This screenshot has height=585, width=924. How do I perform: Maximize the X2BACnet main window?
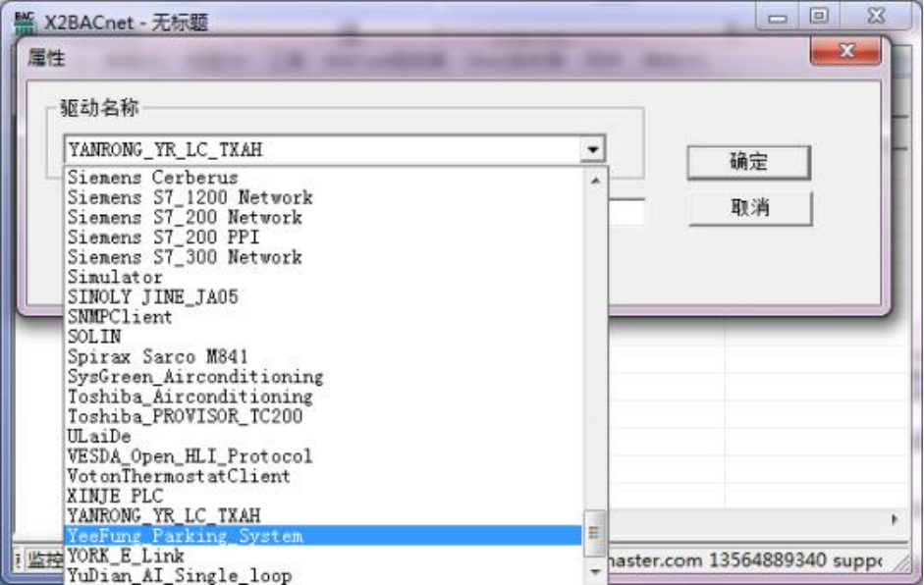click(x=819, y=17)
